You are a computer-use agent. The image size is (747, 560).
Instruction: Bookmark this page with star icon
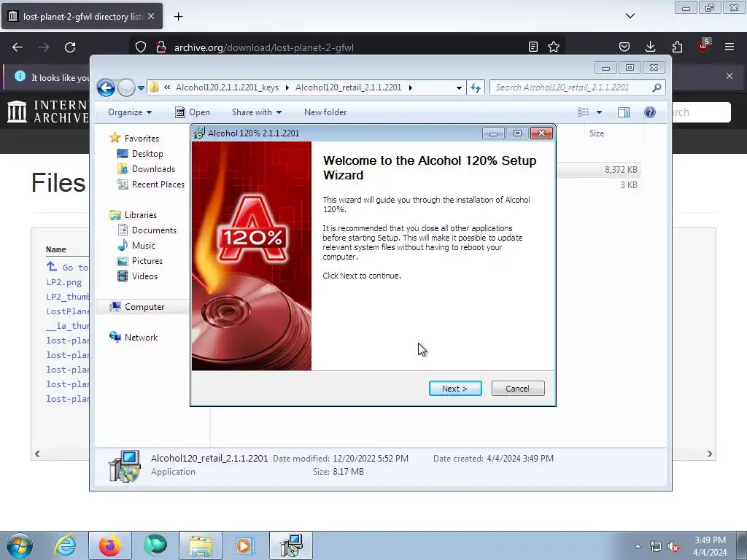[554, 47]
